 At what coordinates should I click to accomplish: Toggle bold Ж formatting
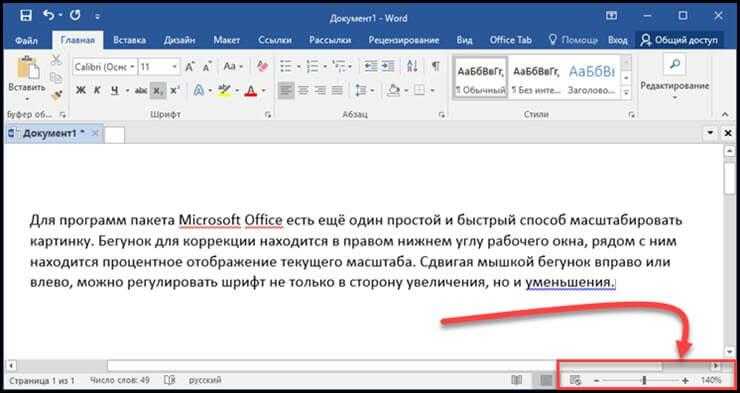81,91
